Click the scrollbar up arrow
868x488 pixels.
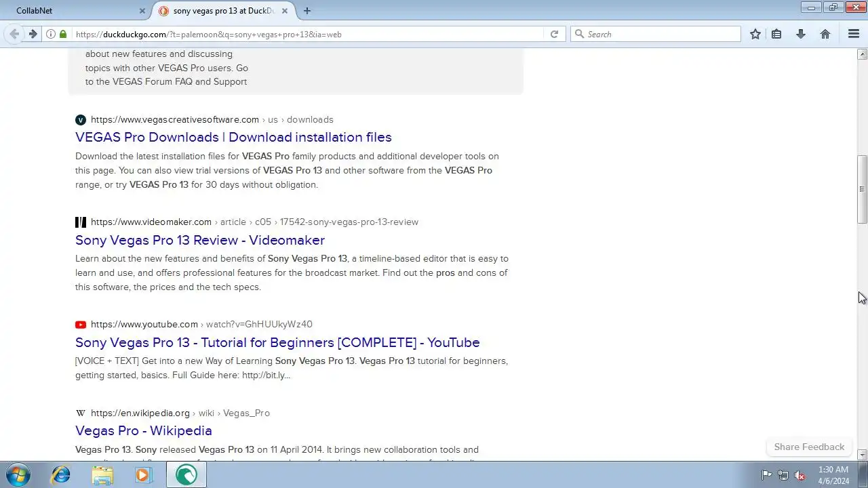[863, 54]
